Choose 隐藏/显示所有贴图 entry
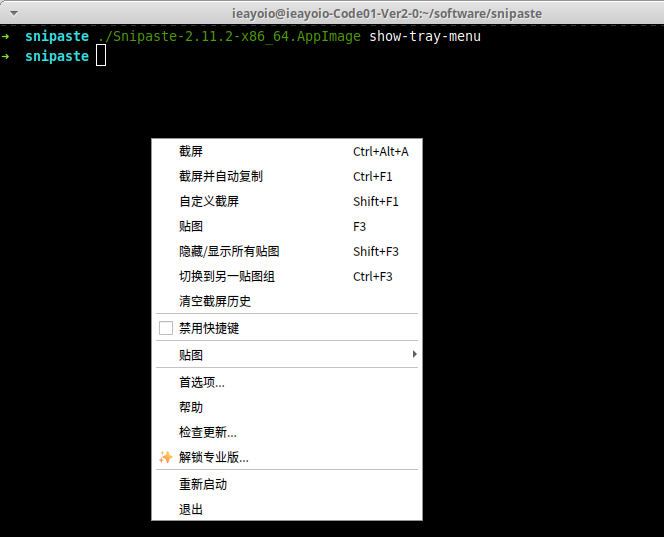The height and width of the screenshot is (537, 664). click(x=287, y=251)
